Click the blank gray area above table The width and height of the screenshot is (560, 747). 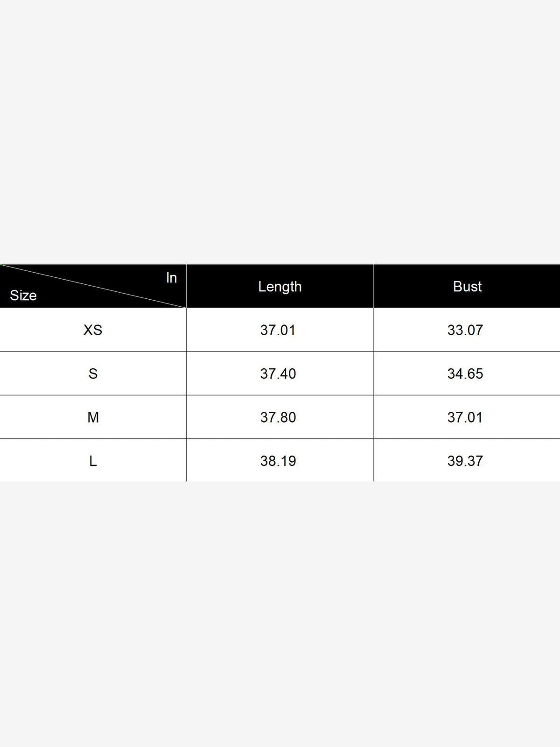280,132
